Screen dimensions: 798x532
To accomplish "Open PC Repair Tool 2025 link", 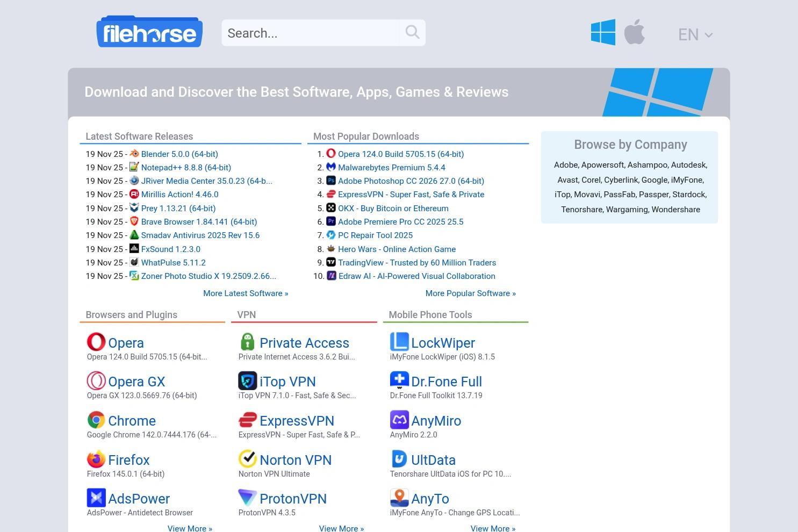I will [376, 235].
